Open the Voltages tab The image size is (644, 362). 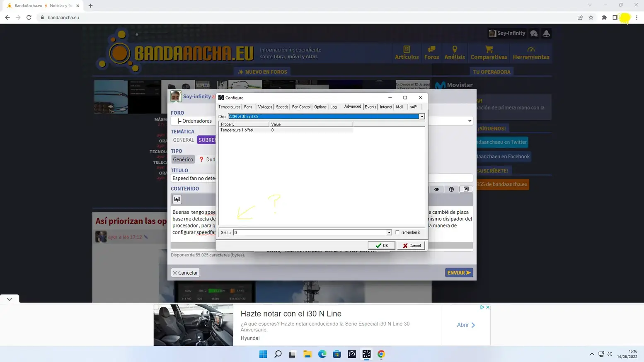click(265, 107)
